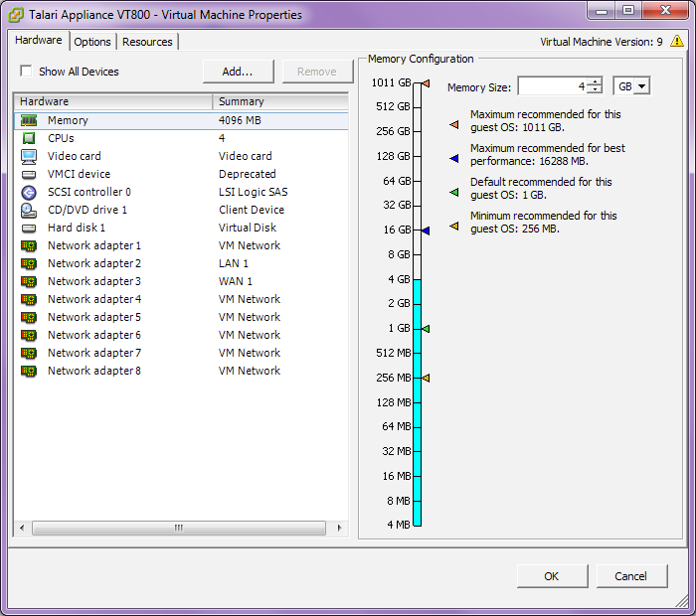Select the VMCI device row label
Screen dimensions: 696x616
click(79, 174)
